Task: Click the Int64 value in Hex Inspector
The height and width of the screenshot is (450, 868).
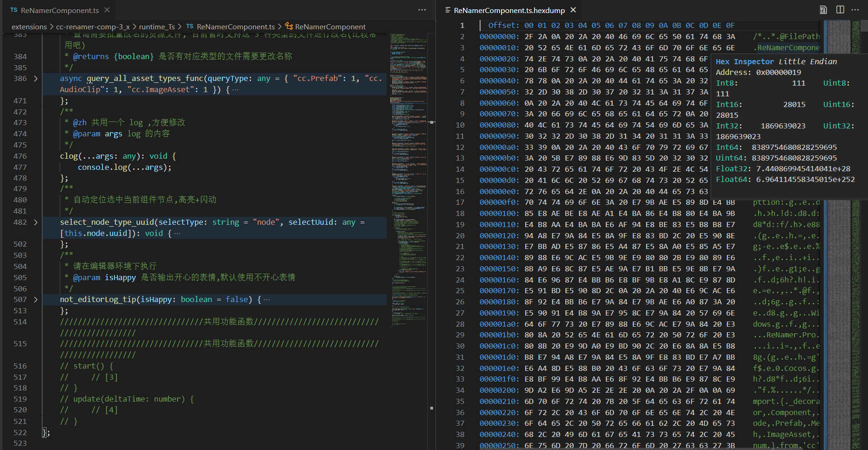Action: 794,148
